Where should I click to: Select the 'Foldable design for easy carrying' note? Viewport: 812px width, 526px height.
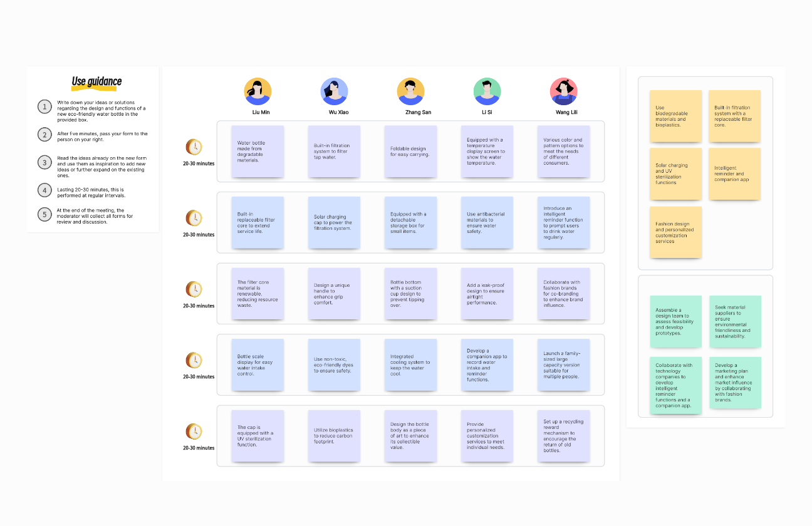[410, 152]
